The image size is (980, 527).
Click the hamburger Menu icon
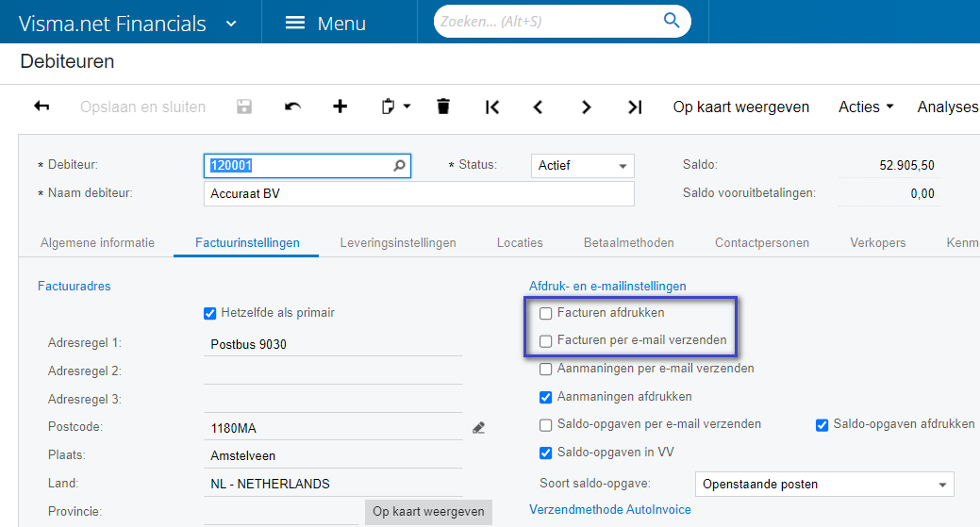tap(295, 24)
